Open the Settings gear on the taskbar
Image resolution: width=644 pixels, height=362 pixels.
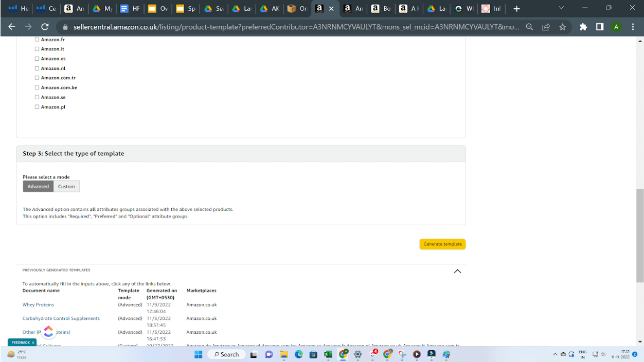pyautogui.click(x=358, y=354)
